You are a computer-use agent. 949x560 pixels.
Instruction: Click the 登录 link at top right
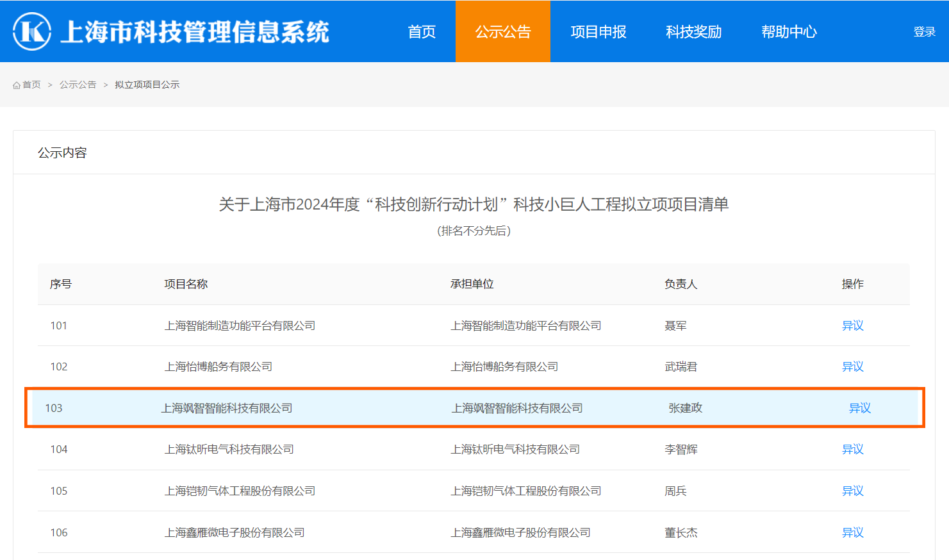point(924,32)
